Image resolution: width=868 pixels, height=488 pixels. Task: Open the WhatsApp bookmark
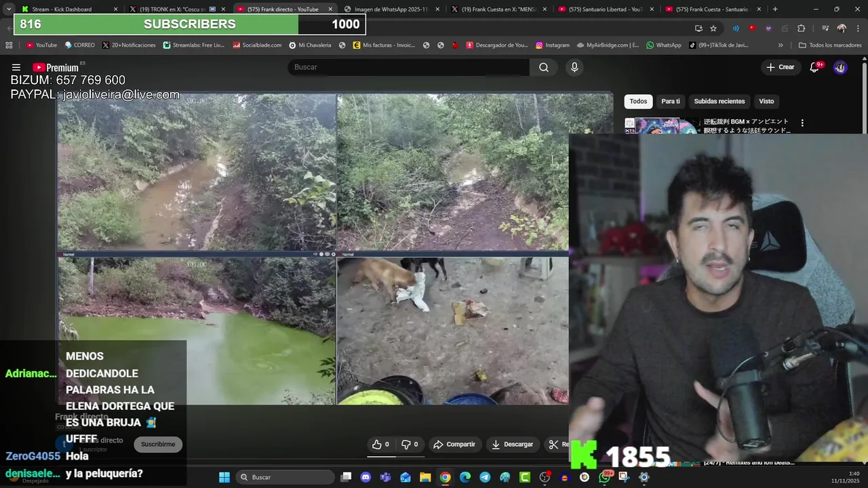(663, 45)
